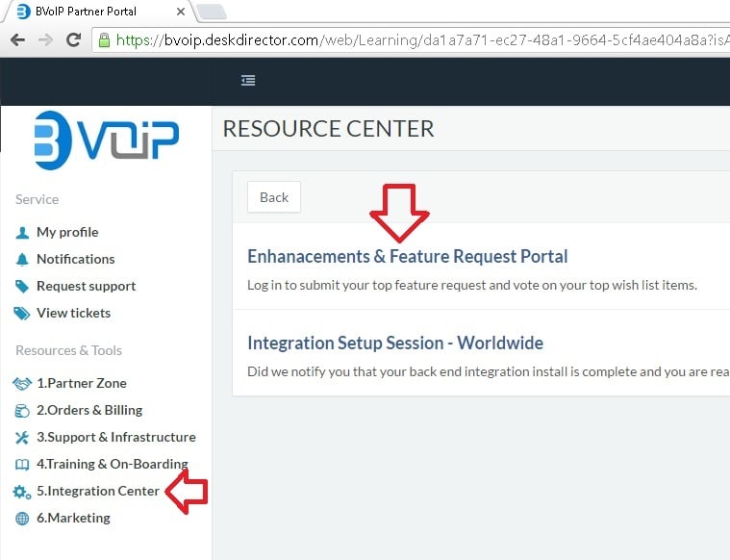Click the Support & Infrastructure tools icon
Screen dimensions: 730x560
click(x=22, y=438)
